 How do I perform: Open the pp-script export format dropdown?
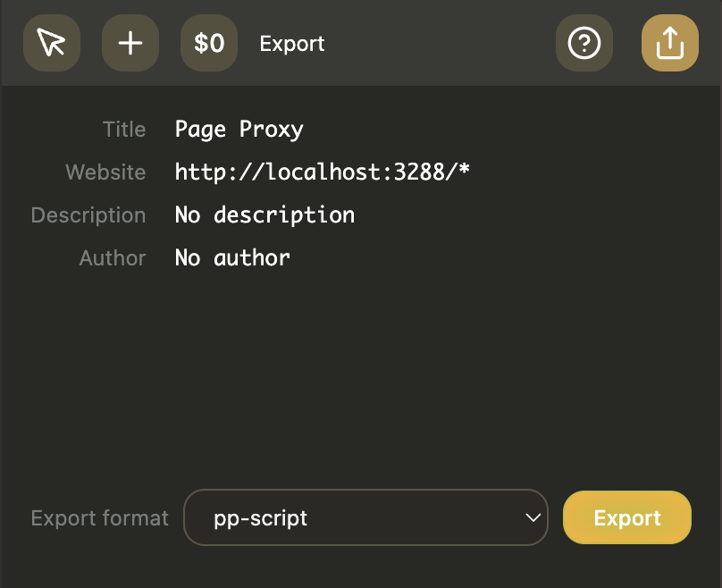point(357,517)
